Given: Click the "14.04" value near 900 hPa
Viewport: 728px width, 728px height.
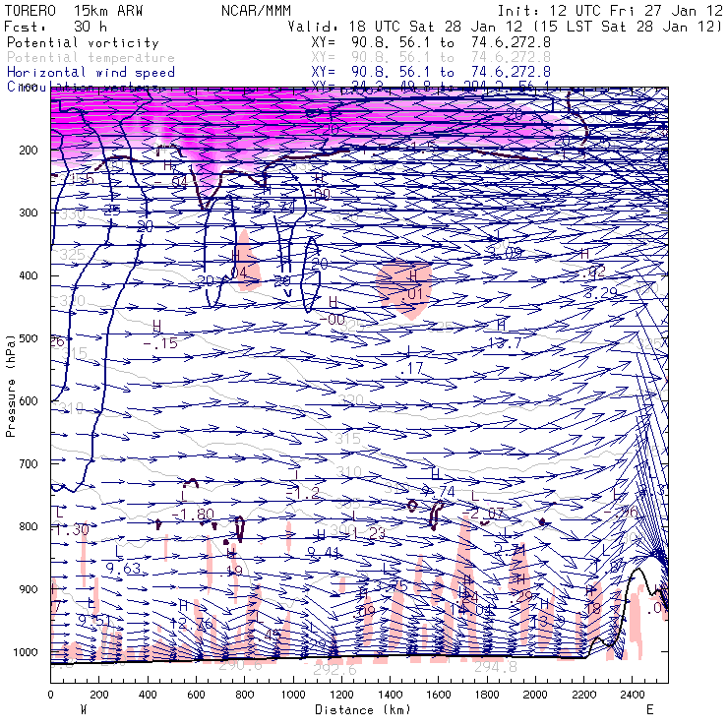Looking at the screenshot, I should pos(470,610).
